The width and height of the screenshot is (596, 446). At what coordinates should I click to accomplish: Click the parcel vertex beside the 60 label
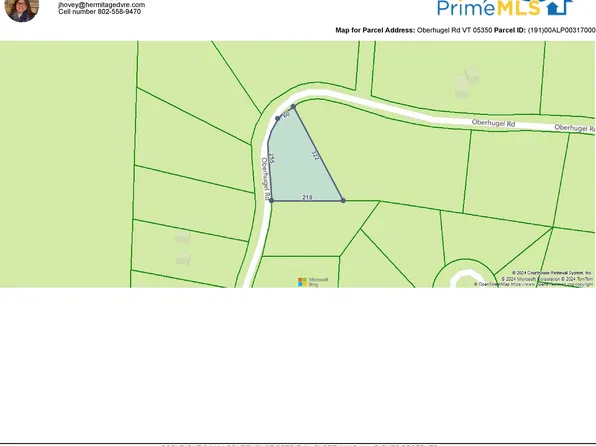(x=277, y=119)
